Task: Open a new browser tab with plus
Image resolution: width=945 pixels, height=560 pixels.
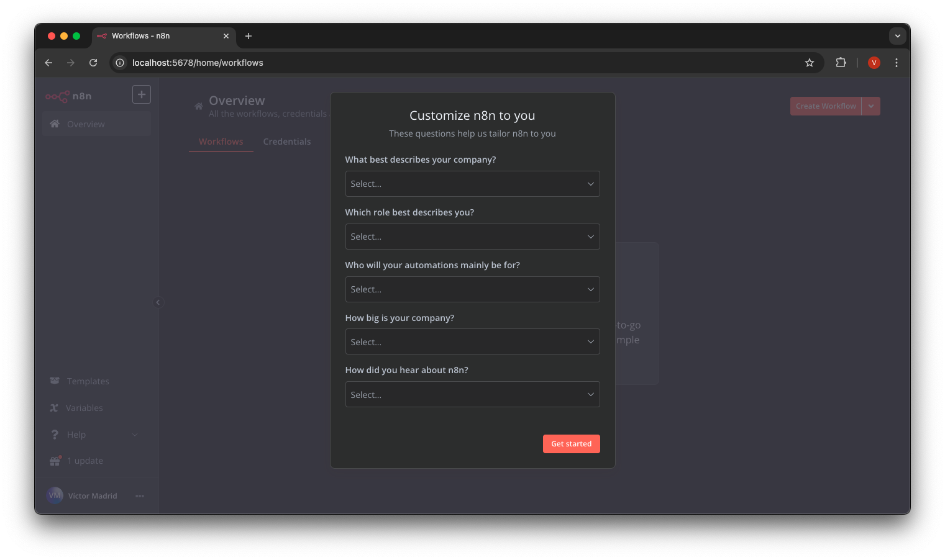Action: tap(249, 36)
